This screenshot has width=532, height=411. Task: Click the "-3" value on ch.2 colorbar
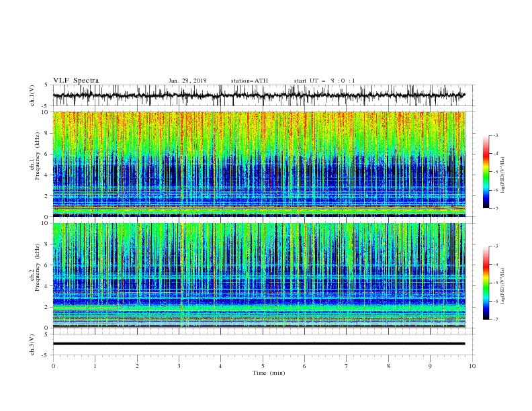pos(496,246)
